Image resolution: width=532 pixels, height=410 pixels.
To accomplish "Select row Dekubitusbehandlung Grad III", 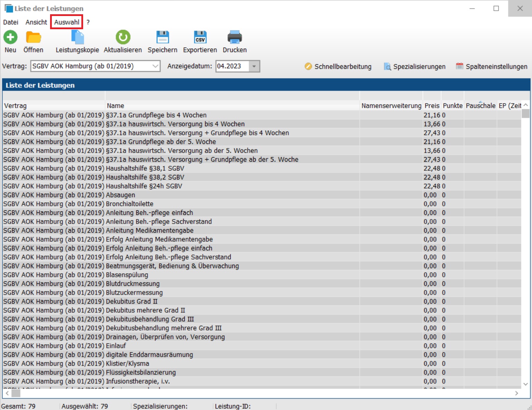I will [262, 319].
